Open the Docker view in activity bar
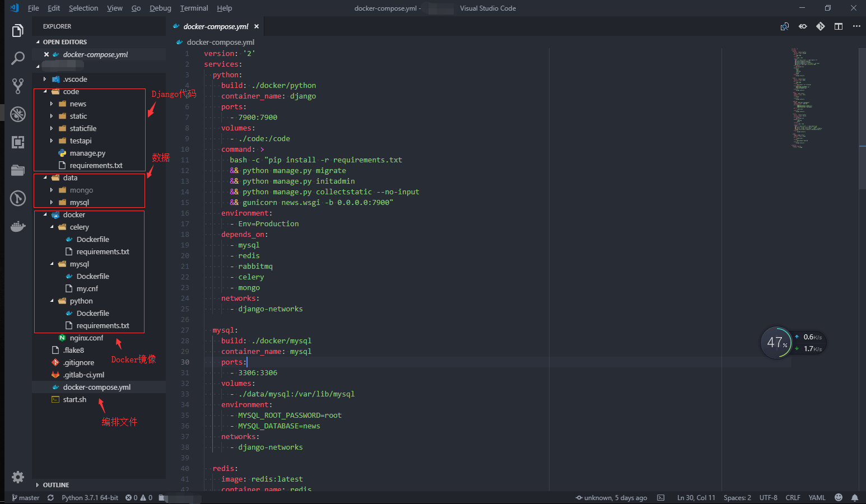The image size is (866, 504). pos(18,226)
